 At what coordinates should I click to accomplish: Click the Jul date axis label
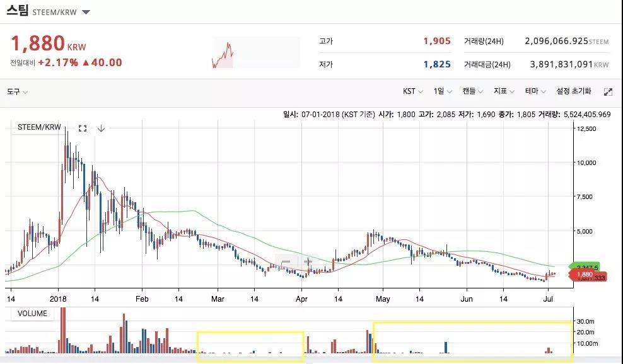point(548,299)
